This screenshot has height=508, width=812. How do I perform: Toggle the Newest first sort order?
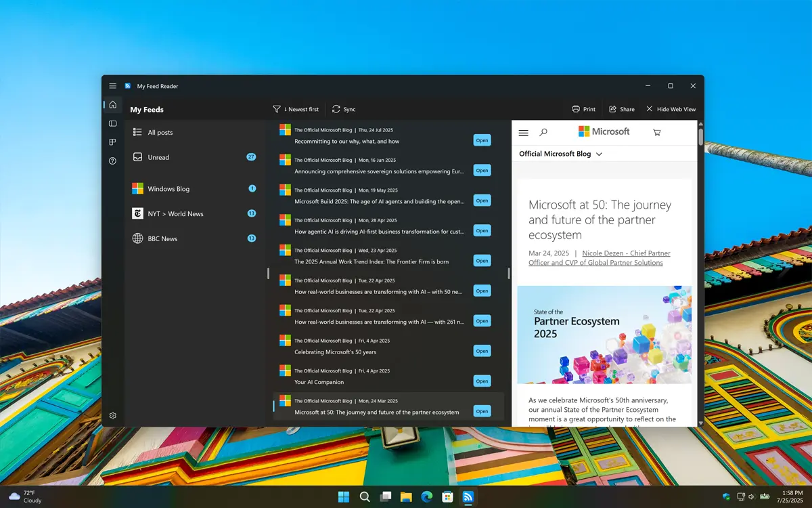[x=296, y=109]
